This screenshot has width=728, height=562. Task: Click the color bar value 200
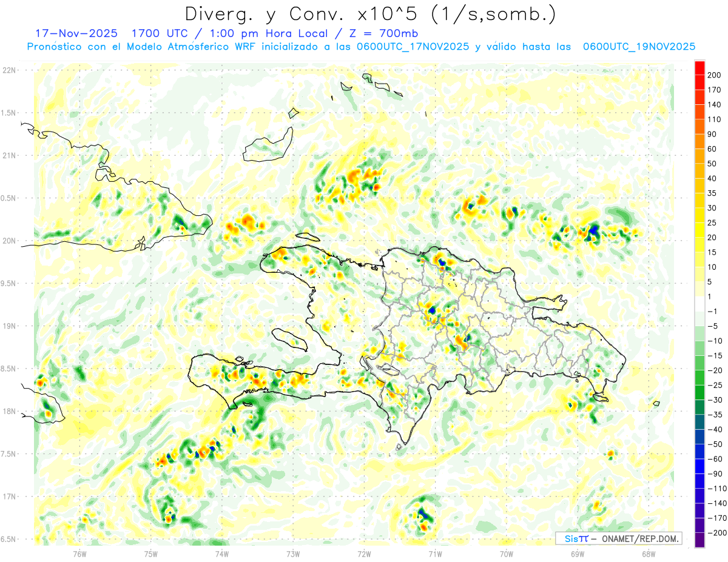715,75
